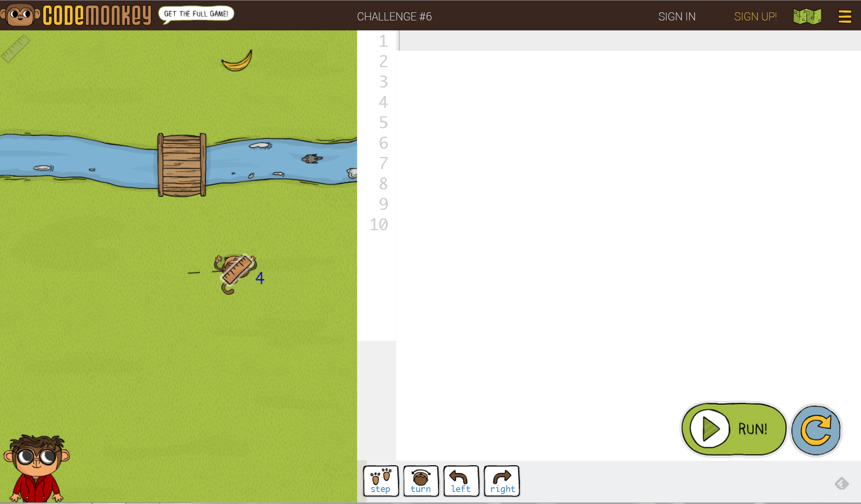Click the banana on the grass
The width and height of the screenshot is (861, 504).
click(x=237, y=61)
